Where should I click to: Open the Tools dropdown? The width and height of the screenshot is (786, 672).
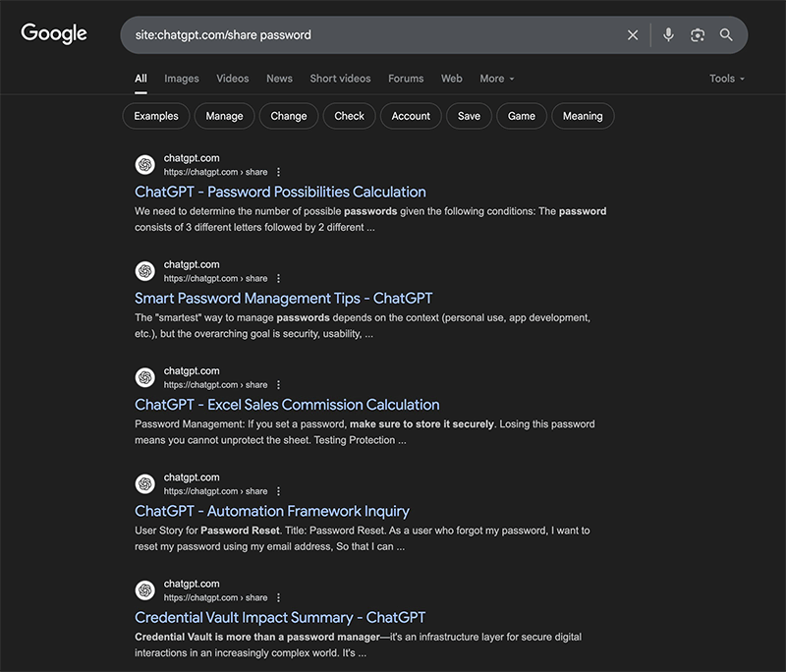point(727,79)
